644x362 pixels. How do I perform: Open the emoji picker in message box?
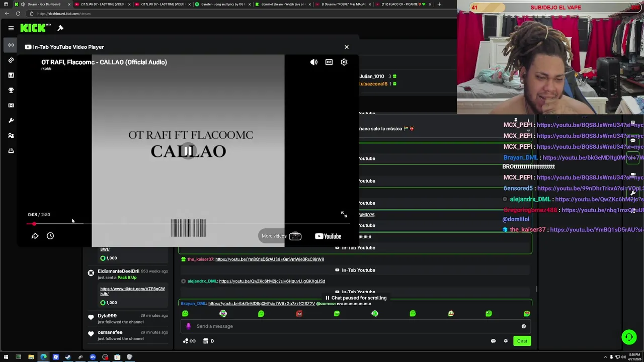tap(524, 326)
